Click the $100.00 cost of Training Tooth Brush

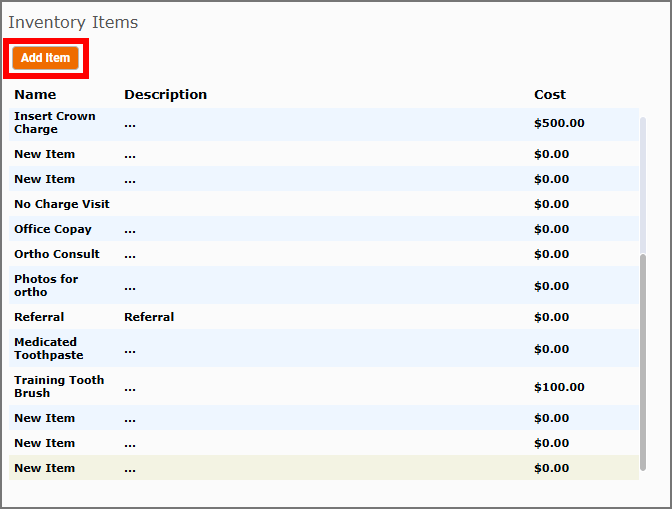[x=559, y=387]
